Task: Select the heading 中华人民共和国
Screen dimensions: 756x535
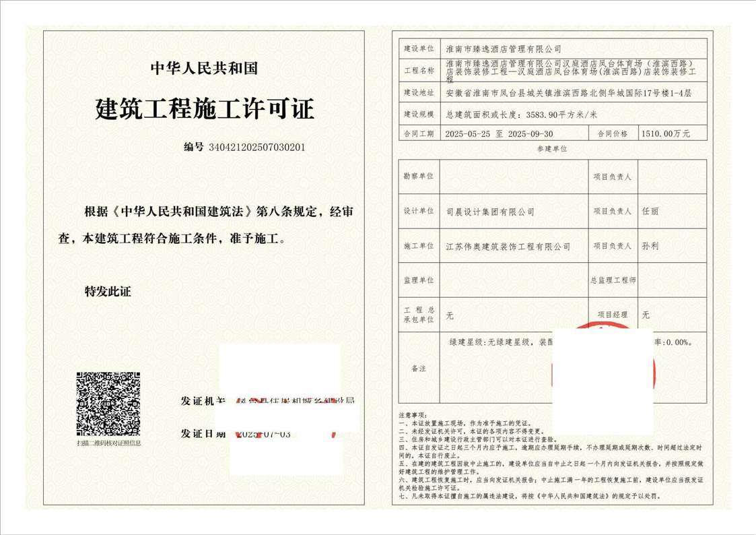Action: click(x=205, y=69)
